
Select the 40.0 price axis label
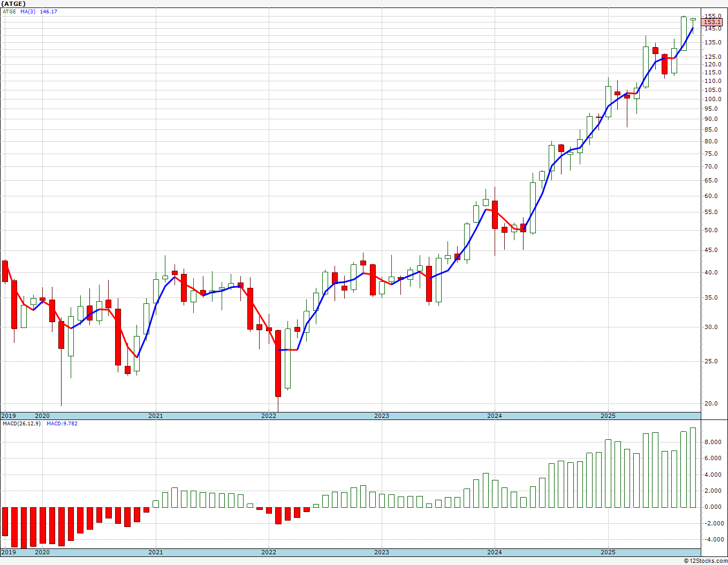pos(711,273)
